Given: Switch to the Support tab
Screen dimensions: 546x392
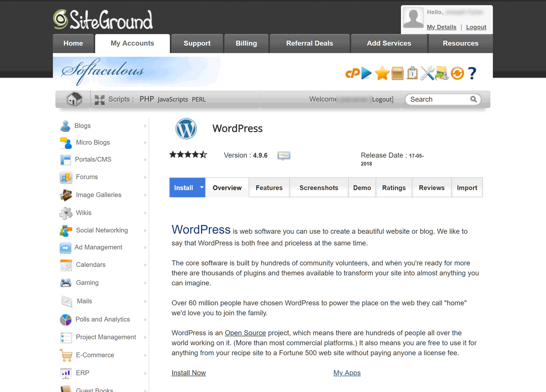Looking at the screenshot, I should pos(197,43).
